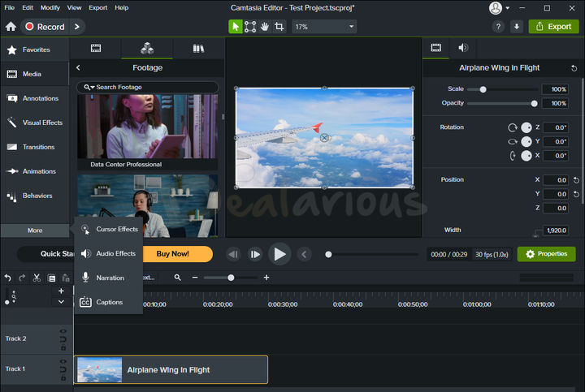Toggle the Properties panel button

(546, 254)
